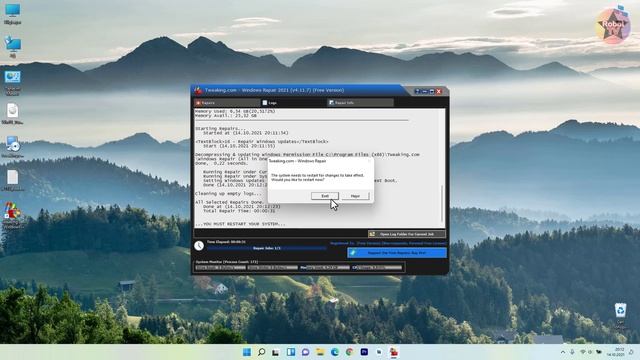Open the Repairs tab
The width and height of the screenshot is (640, 360).
point(227,103)
